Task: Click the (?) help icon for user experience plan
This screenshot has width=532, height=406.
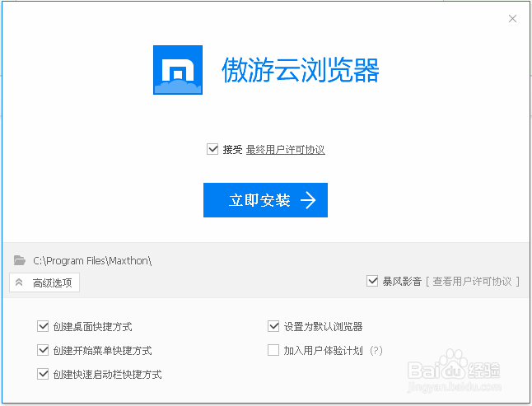Action: [x=376, y=350]
